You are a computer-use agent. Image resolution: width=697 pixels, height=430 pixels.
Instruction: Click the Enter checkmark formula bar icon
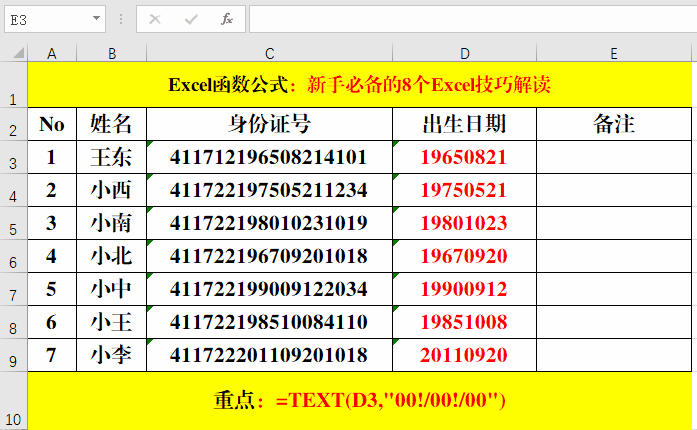(191, 18)
